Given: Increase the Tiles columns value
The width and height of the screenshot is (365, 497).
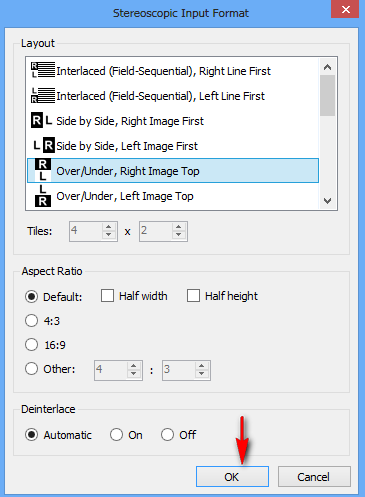Looking at the screenshot, I should [109, 227].
